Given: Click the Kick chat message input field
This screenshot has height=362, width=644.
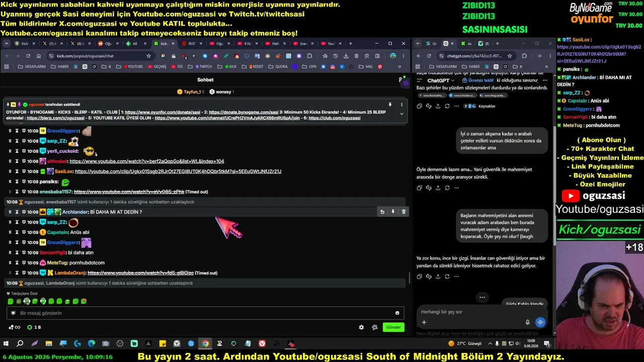Looking at the screenshot, I should [205, 313].
